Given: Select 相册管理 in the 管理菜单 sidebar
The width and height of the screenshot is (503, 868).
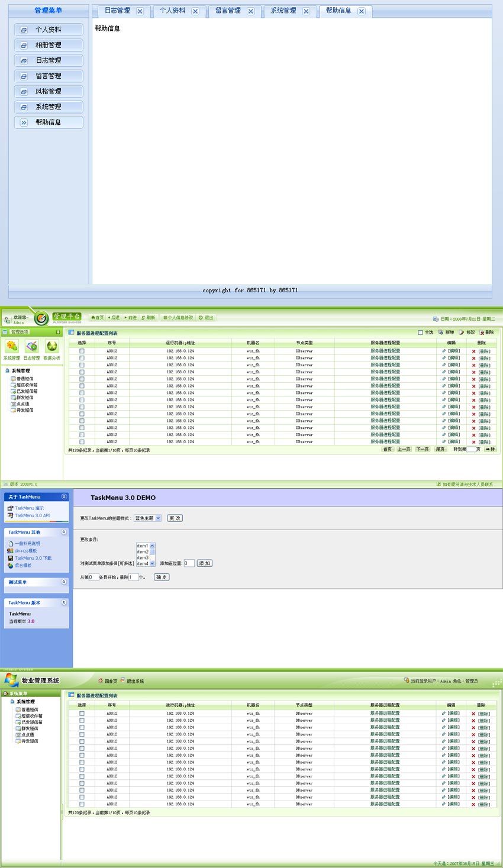Looking at the screenshot, I should tap(49, 45).
